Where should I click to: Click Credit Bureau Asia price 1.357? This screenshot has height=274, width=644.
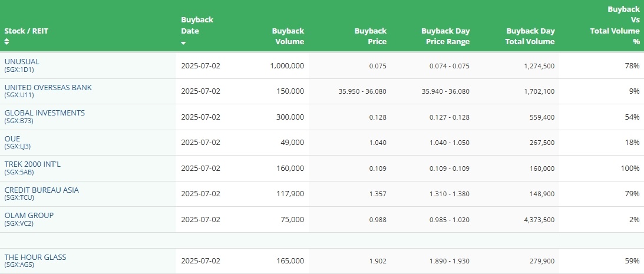point(378,194)
